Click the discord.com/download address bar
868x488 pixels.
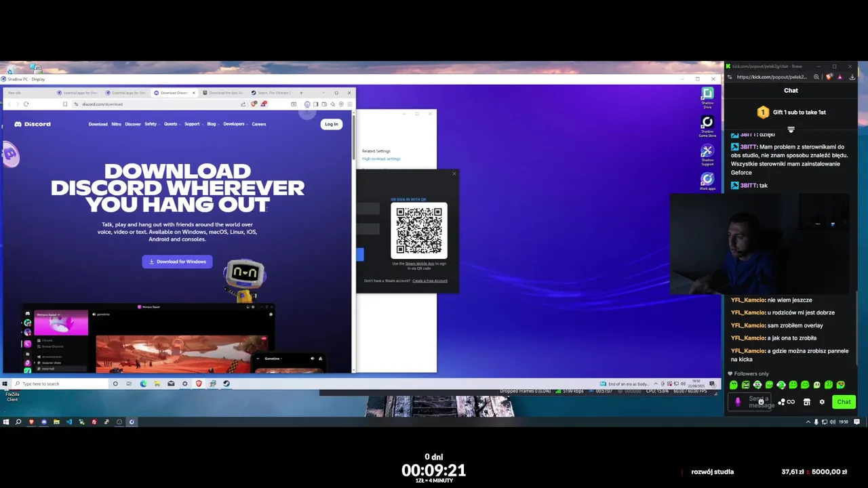click(x=156, y=104)
